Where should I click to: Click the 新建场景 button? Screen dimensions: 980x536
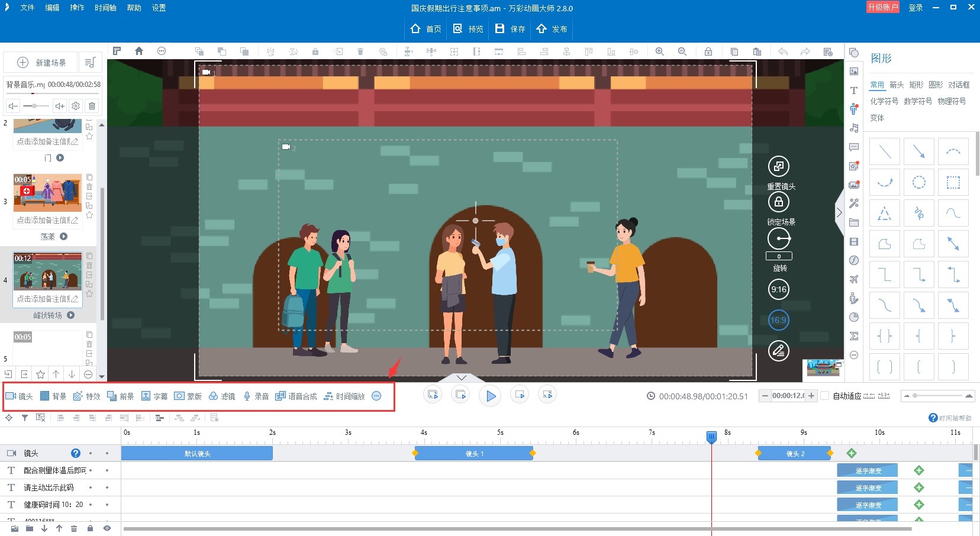[41, 62]
